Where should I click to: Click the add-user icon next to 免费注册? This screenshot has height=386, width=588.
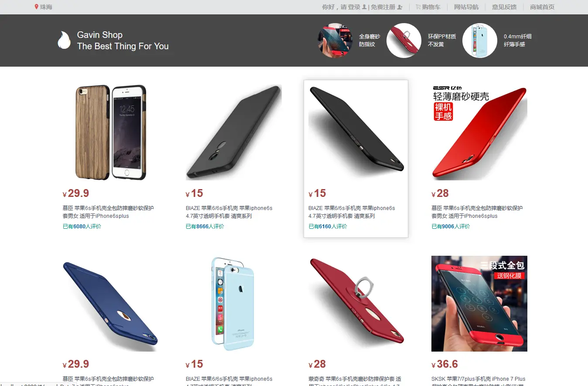click(x=400, y=7)
